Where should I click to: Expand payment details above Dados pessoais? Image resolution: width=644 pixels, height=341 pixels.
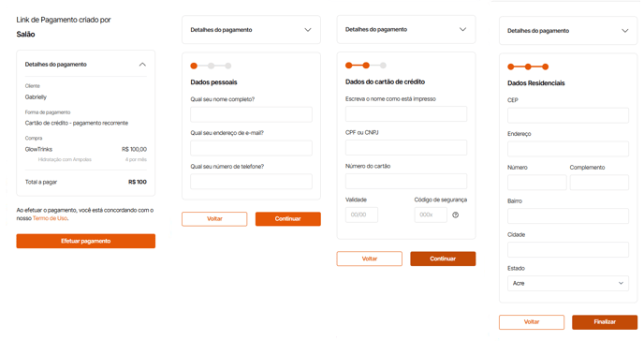pos(308,30)
